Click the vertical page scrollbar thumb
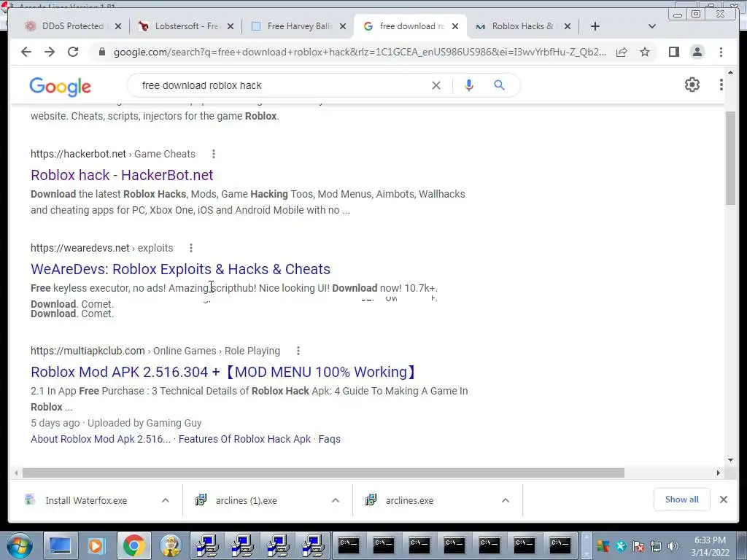 point(730,158)
